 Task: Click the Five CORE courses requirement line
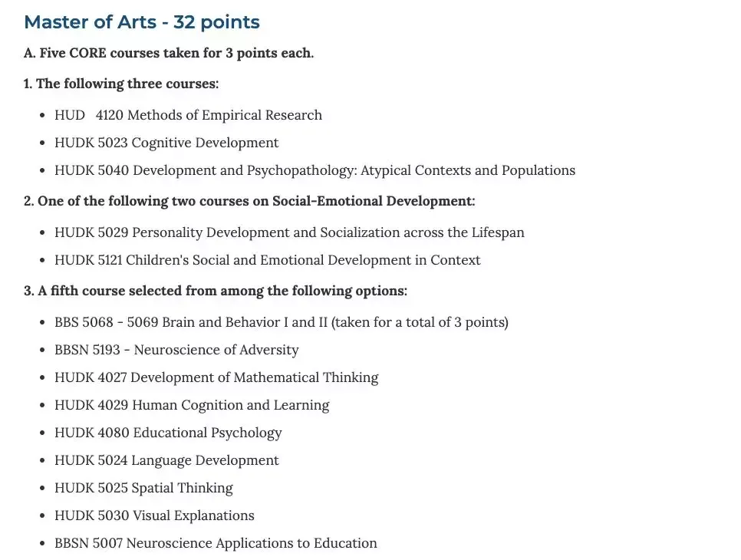tap(169, 54)
